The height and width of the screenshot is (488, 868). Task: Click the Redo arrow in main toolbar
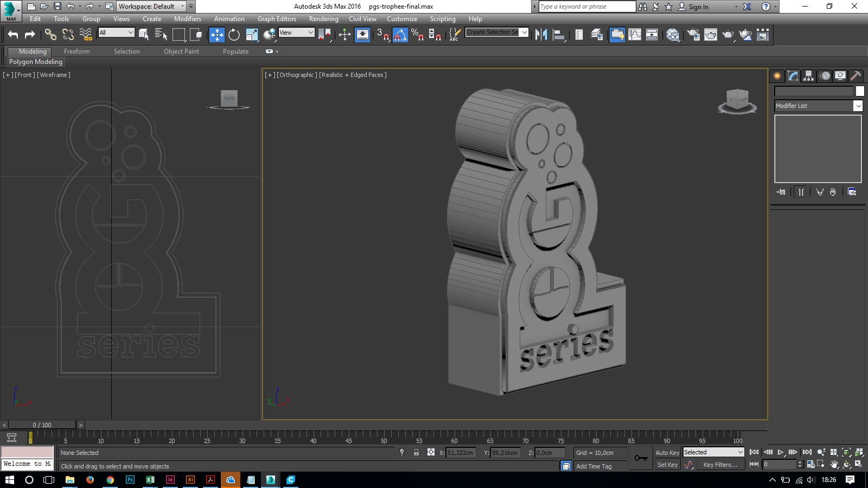(30, 35)
